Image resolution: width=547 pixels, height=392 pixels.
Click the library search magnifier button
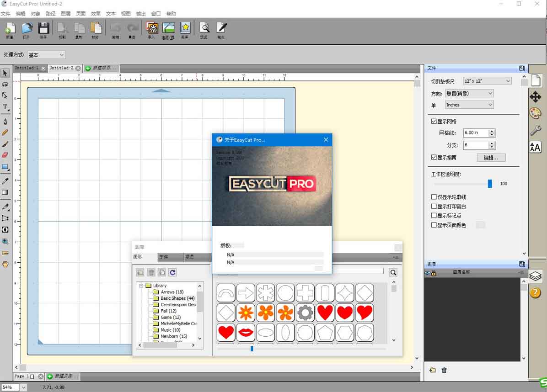coord(393,272)
